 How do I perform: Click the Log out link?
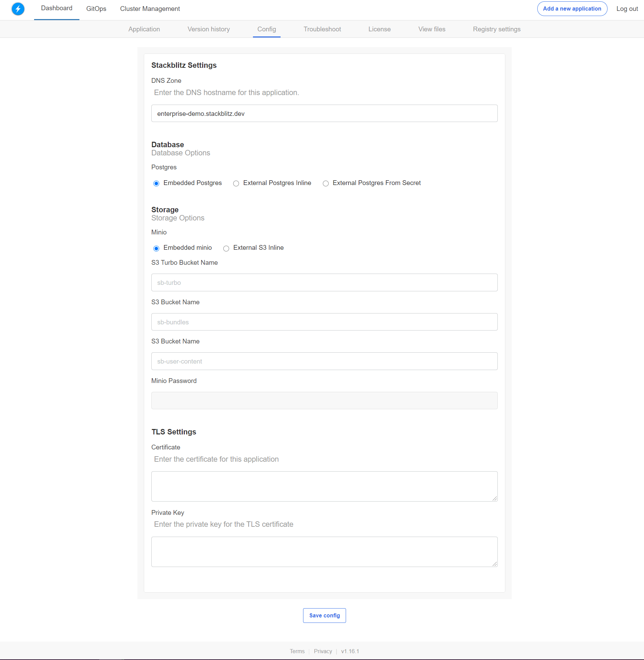627,9
